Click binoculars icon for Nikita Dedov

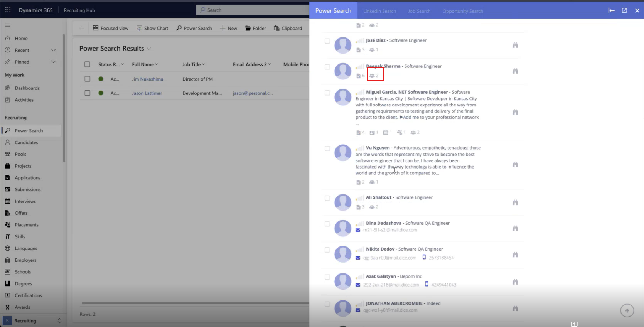tap(515, 255)
